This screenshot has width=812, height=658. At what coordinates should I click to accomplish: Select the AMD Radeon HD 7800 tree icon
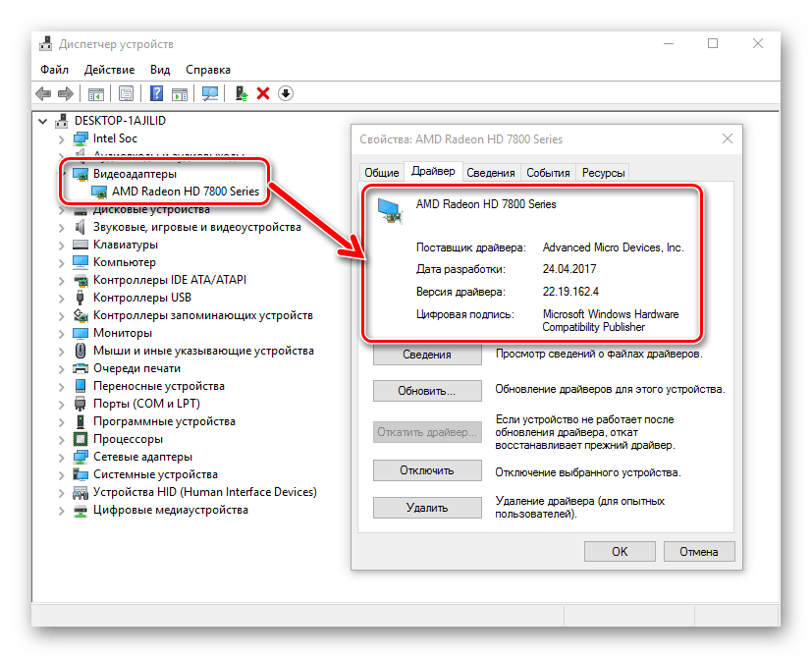(99, 192)
